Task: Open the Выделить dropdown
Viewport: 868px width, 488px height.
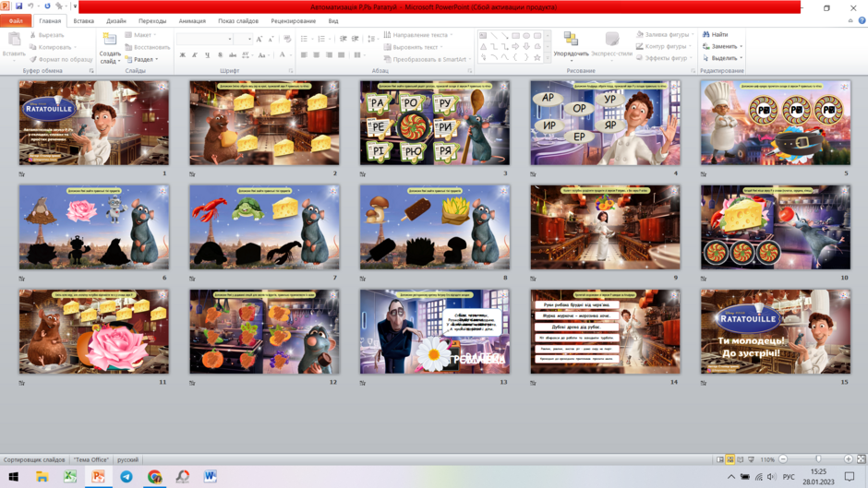Action: coord(722,58)
